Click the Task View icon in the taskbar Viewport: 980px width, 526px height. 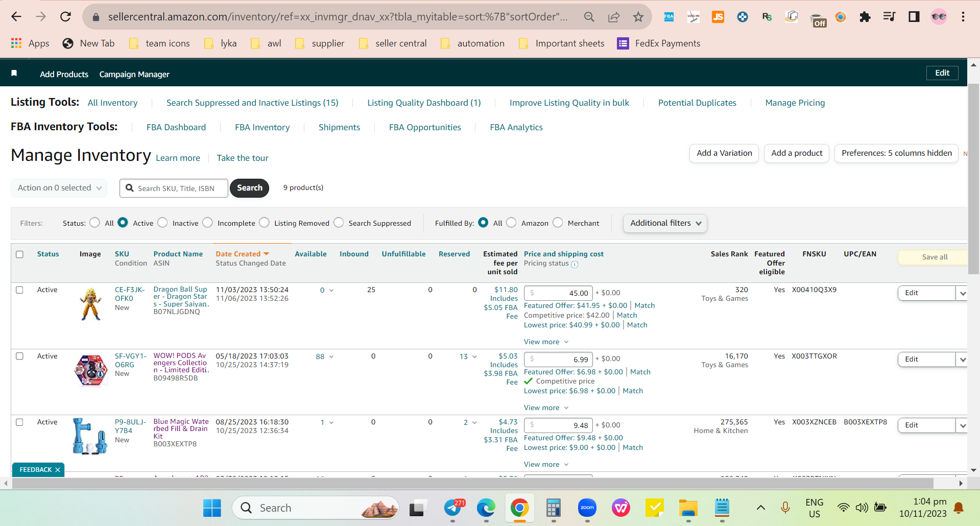coord(417,508)
